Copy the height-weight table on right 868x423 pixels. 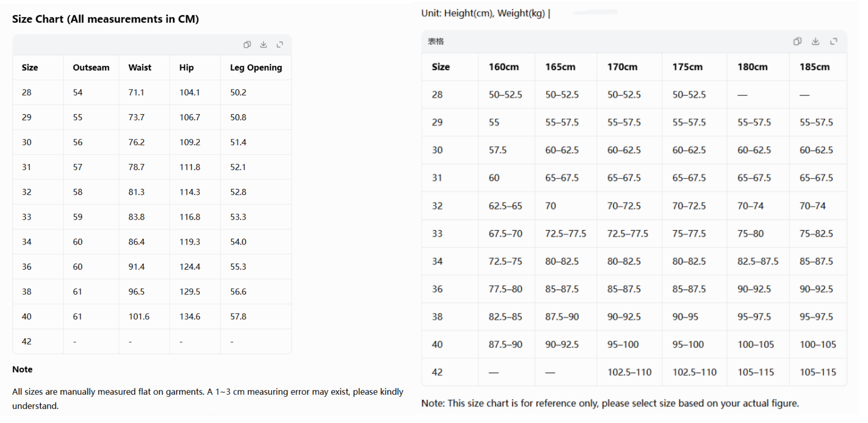797,41
